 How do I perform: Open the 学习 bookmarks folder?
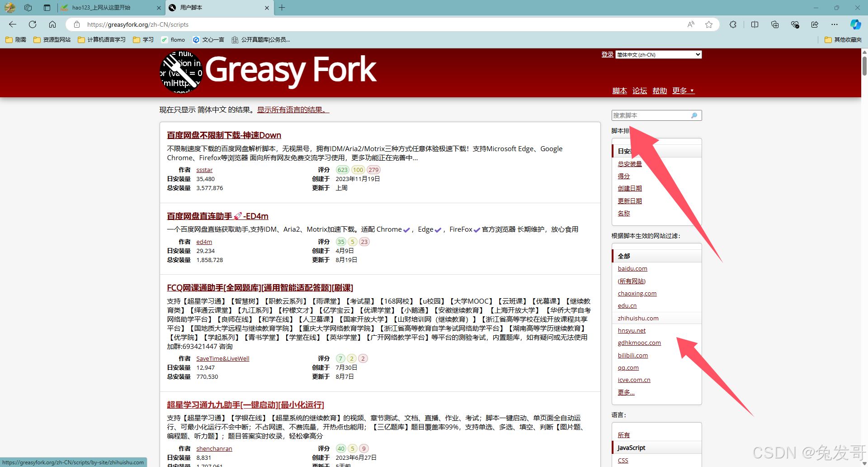coord(143,40)
